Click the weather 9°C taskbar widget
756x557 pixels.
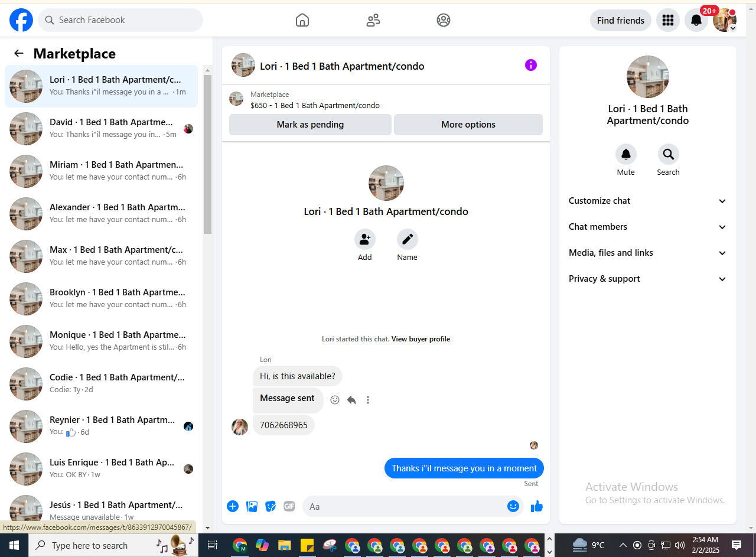(x=589, y=545)
